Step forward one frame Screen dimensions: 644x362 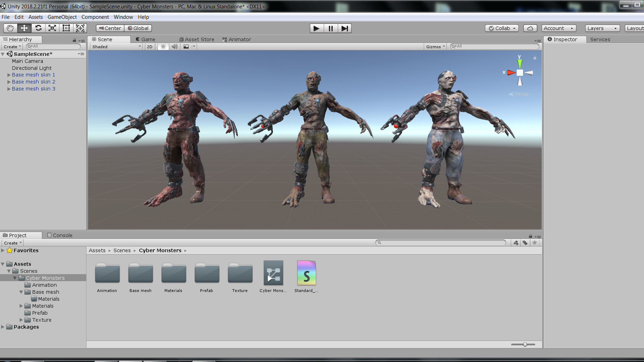pos(344,28)
